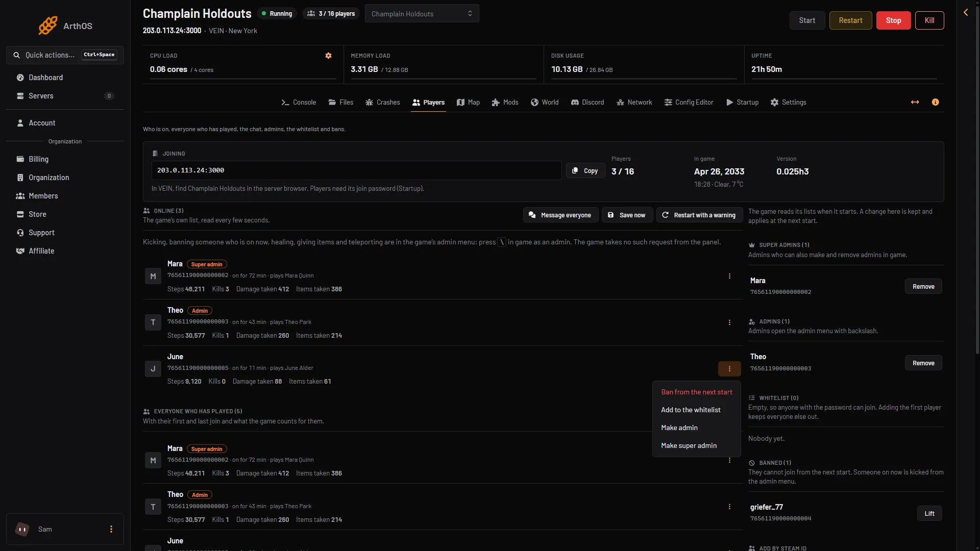This screenshot has width=980, height=551.
Task: Open the World tab
Action: click(x=545, y=103)
